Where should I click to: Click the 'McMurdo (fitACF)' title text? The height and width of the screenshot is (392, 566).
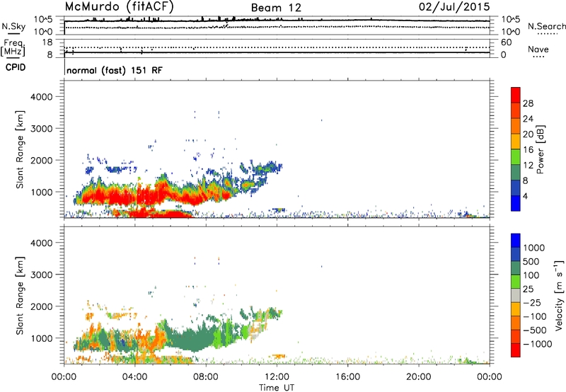[x=120, y=7]
